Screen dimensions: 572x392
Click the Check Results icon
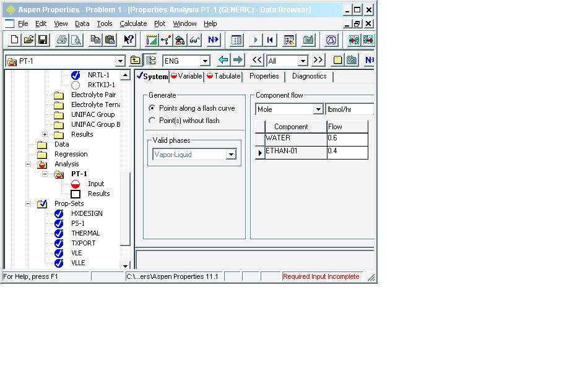tap(308, 40)
